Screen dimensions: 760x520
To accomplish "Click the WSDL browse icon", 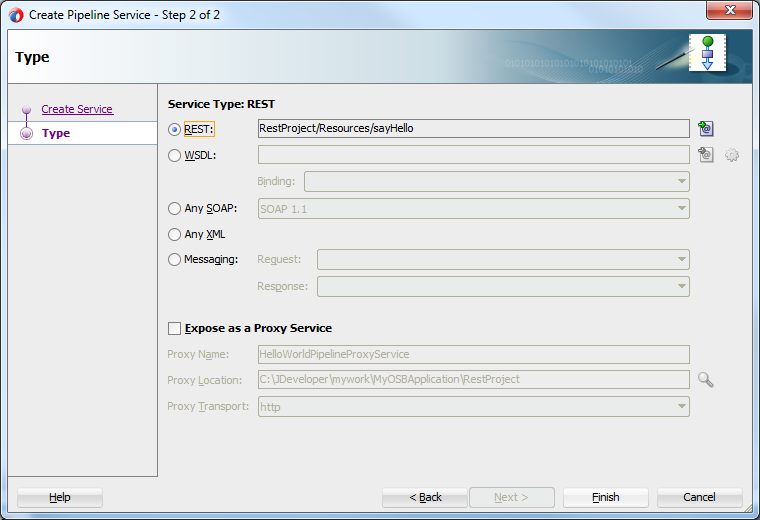I will click(x=706, y=155).
